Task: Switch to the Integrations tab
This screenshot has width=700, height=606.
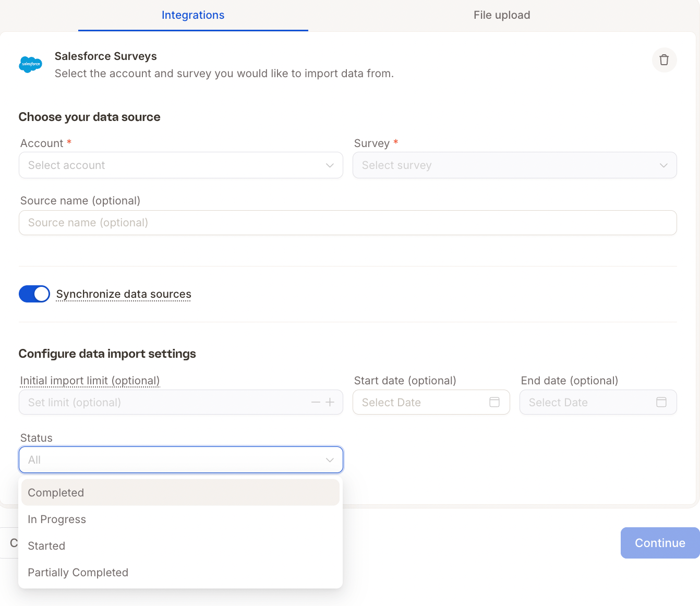Action: (193, 15)
